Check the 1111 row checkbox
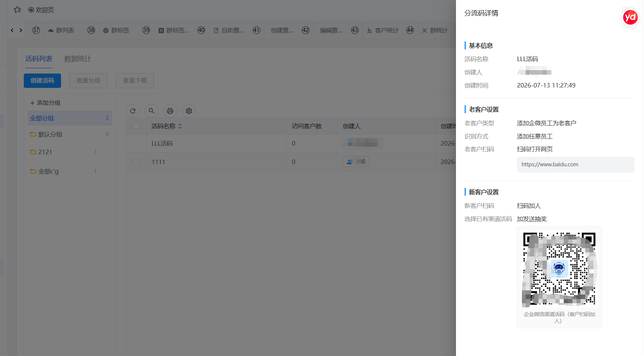Image resolution: width=644 pixels, height=356 pixels. (x=136, y=162)
